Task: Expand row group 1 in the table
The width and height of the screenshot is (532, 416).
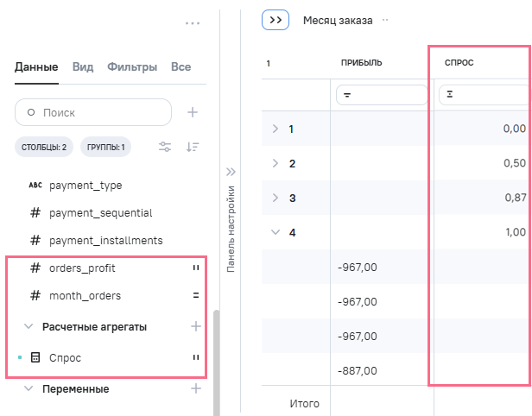Action: [x=275, y=129]
